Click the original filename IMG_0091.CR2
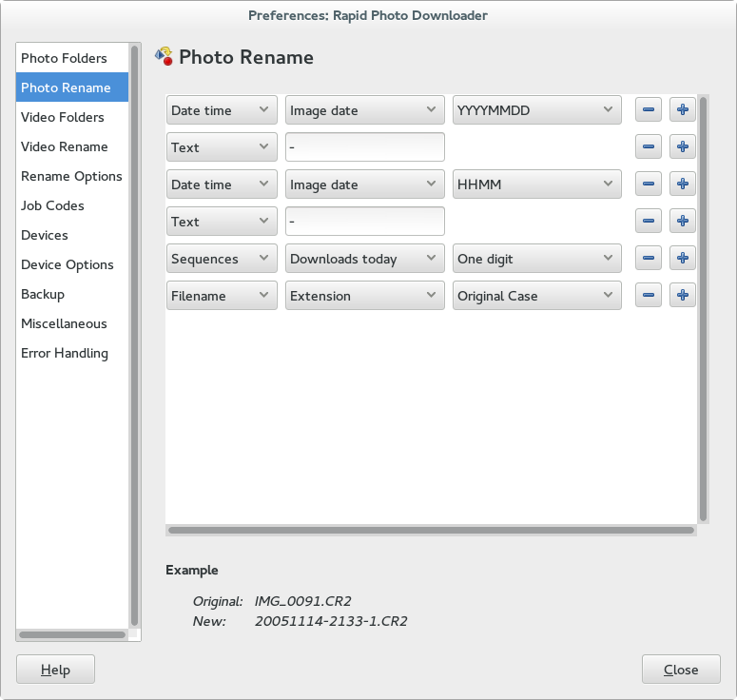This screenshot has width=737, height=700. pyautogui.click(x=302, y=601)
